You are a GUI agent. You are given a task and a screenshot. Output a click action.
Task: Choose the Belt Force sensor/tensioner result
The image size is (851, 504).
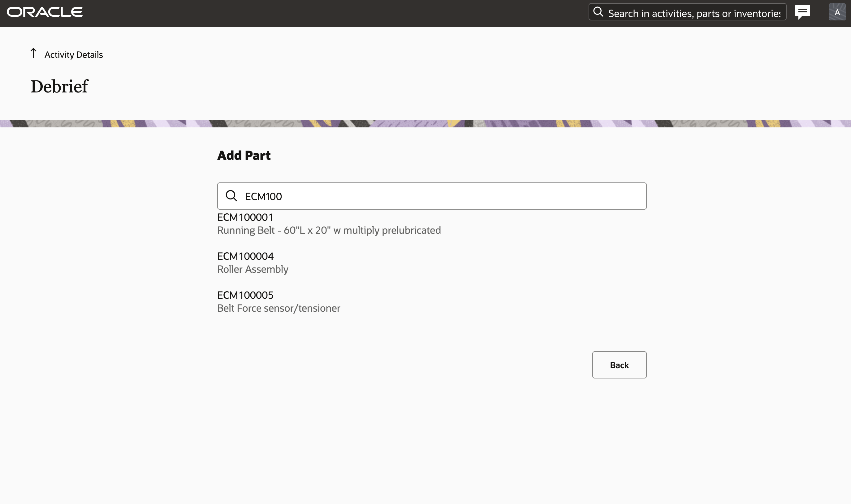coord(278,308)
